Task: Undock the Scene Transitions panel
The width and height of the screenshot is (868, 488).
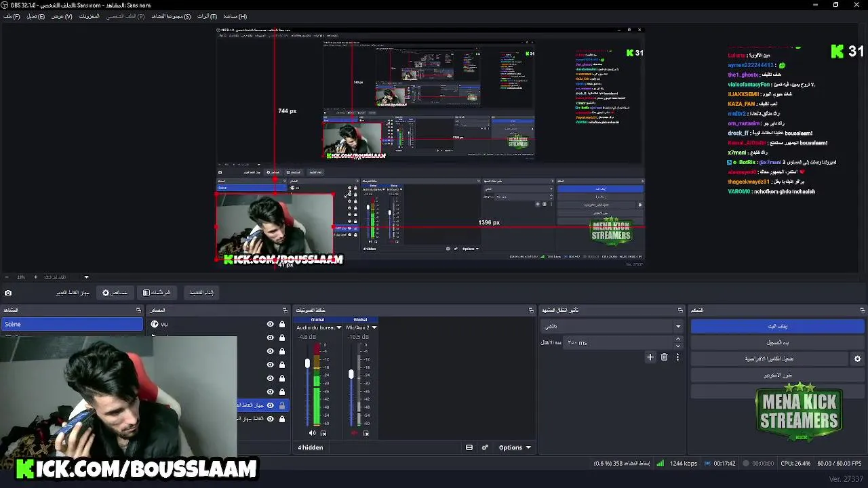Action: 679,310
